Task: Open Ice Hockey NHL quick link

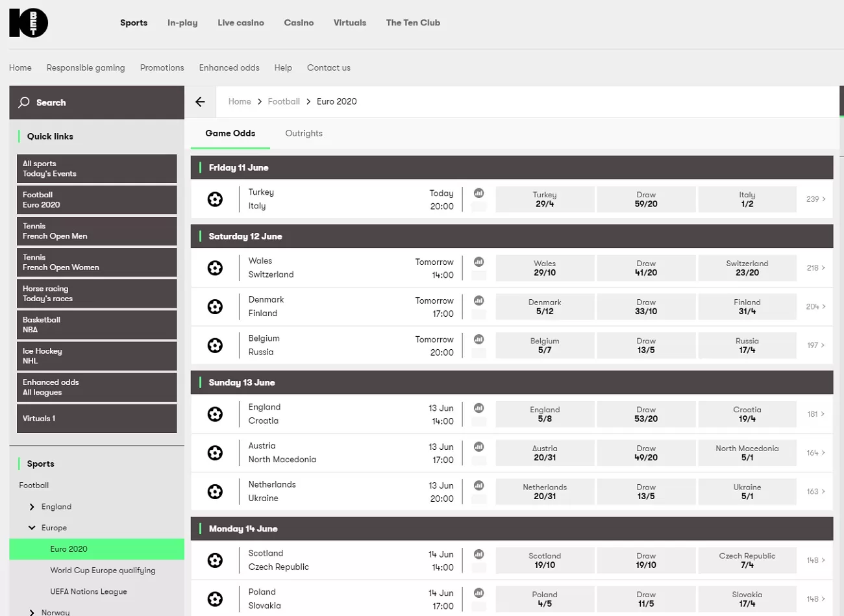Action: [97, 356]
